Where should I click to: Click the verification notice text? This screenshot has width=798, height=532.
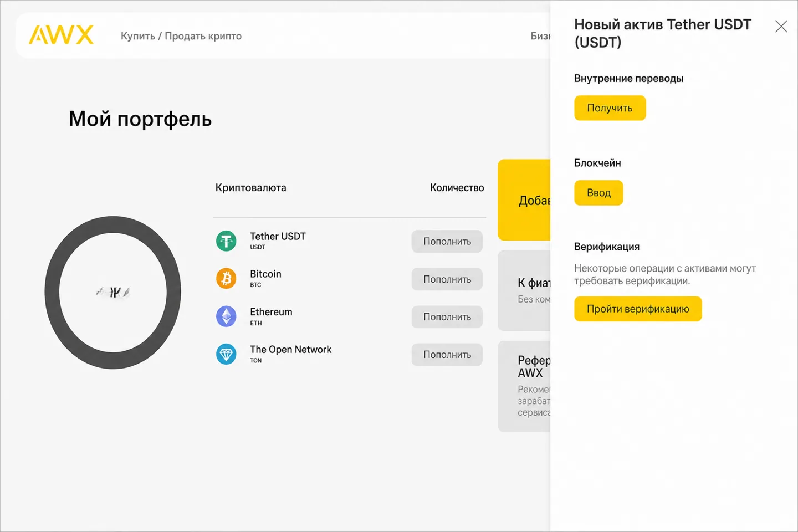coord(665,274)
